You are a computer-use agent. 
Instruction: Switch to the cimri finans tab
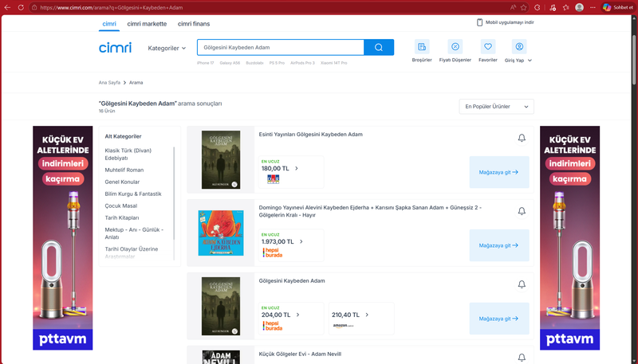(x=194, y=24)
